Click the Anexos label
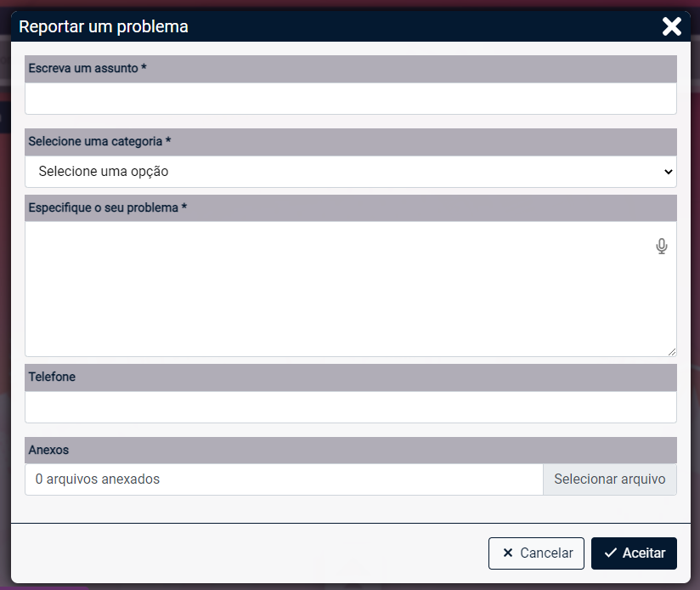 coord(48,450)
